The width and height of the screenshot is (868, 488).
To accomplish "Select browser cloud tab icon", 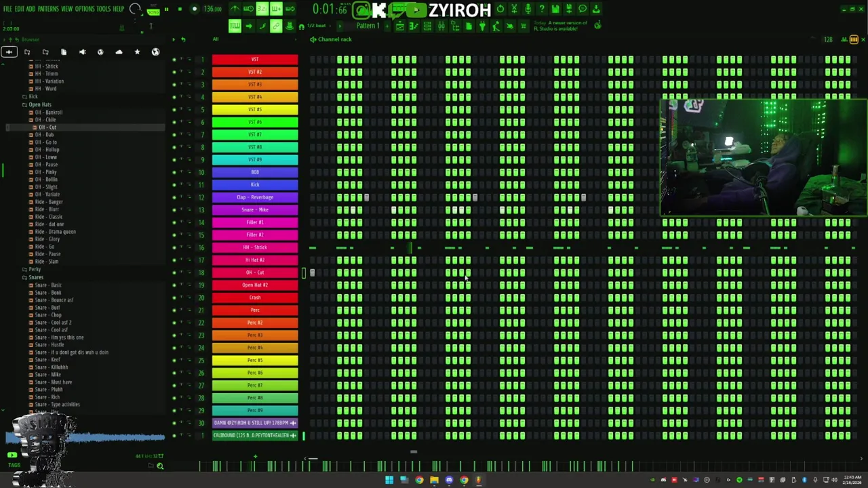I will (119, 52).
